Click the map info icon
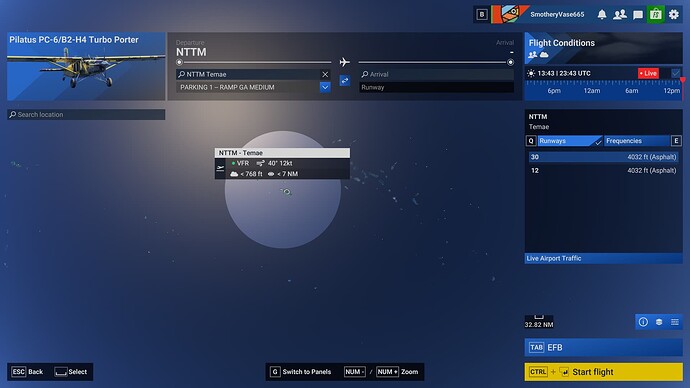Viewport: 690px width, 388px height. 643,322
